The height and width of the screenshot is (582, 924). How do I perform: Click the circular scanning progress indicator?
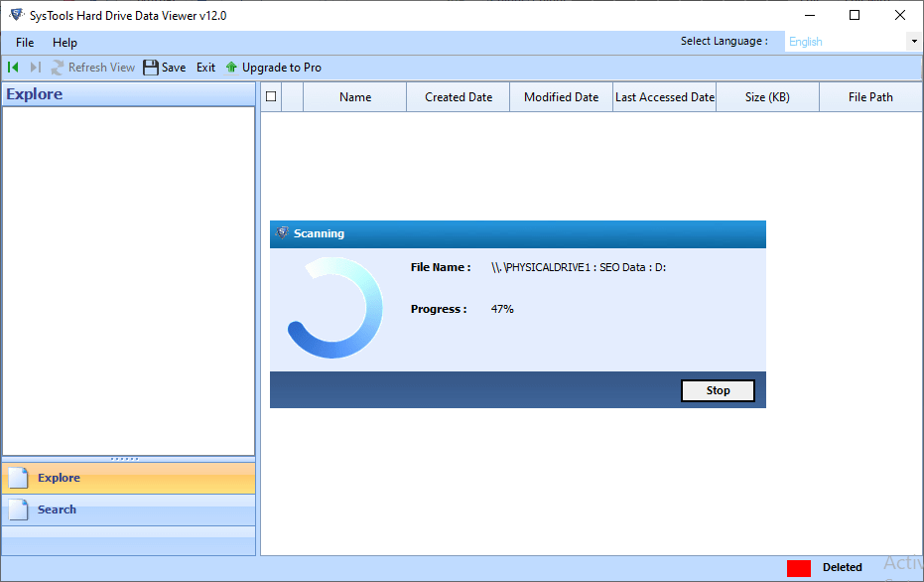tap(334, 307)
